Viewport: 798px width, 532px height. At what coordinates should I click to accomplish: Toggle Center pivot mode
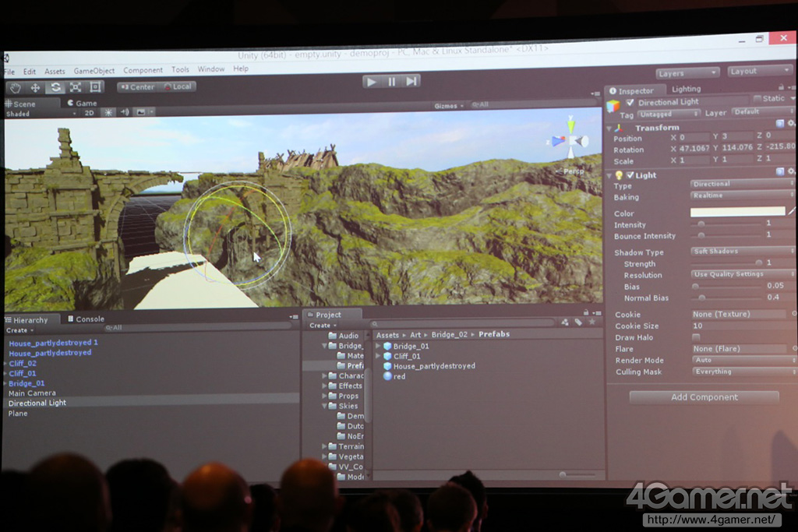click(137, 87)
